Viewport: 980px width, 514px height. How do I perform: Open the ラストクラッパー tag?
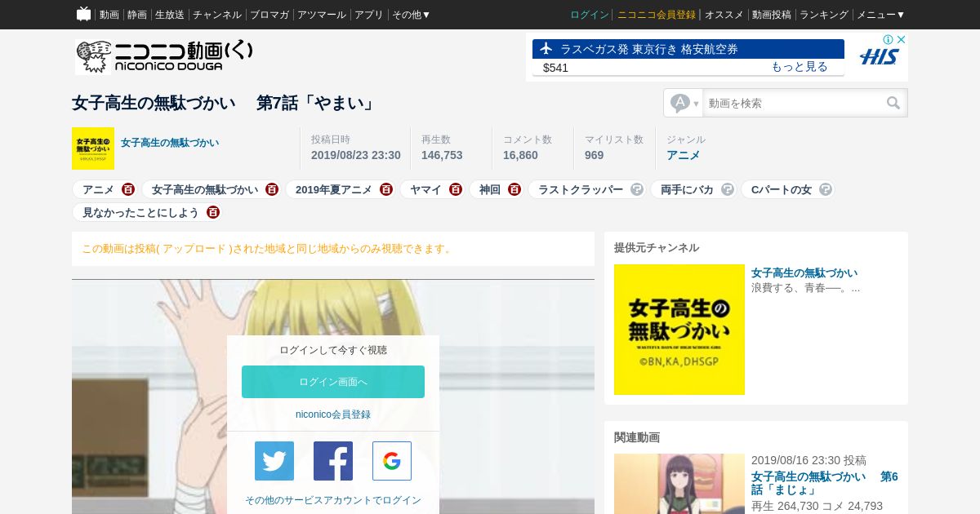click(x=581, y=189)
